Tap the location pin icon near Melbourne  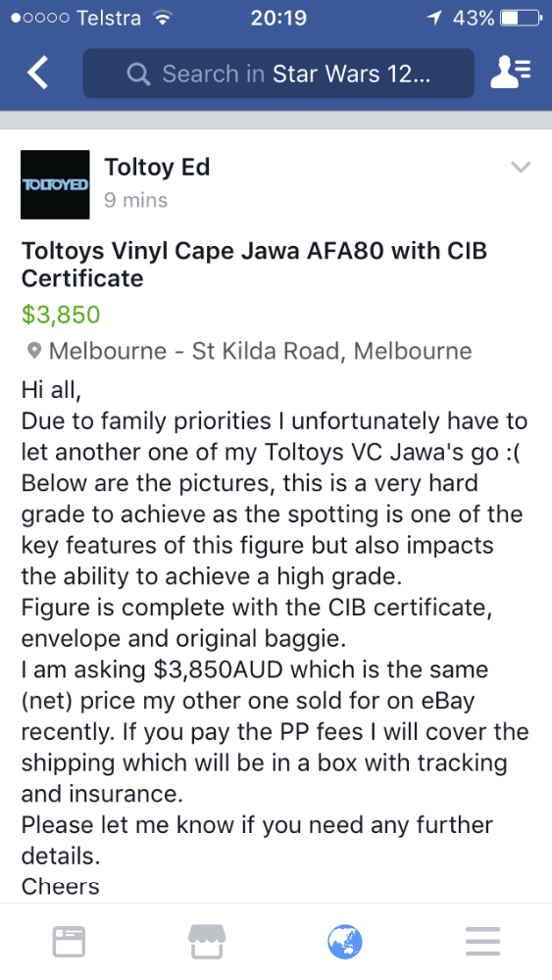pos(34,351)
